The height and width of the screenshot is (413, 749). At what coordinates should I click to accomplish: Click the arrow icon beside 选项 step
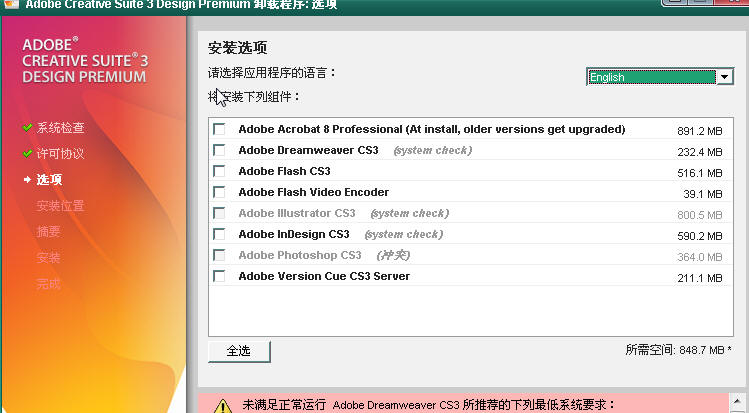tap(27, 180)
